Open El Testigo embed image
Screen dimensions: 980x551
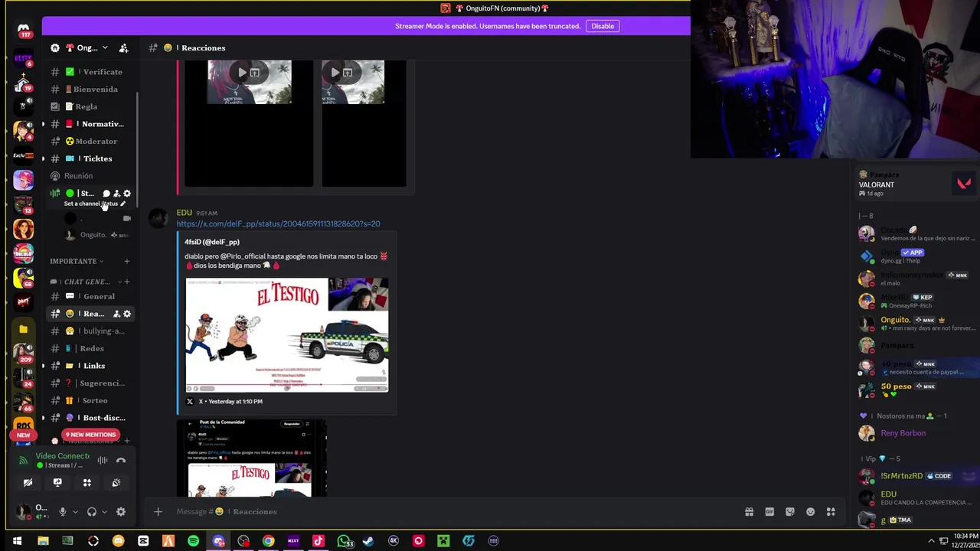287,335
